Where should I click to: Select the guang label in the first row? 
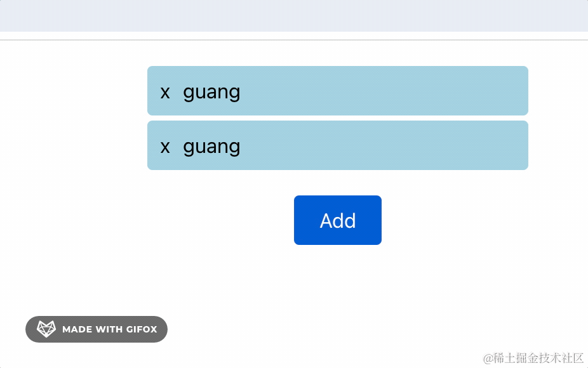[x=211, y=93]
